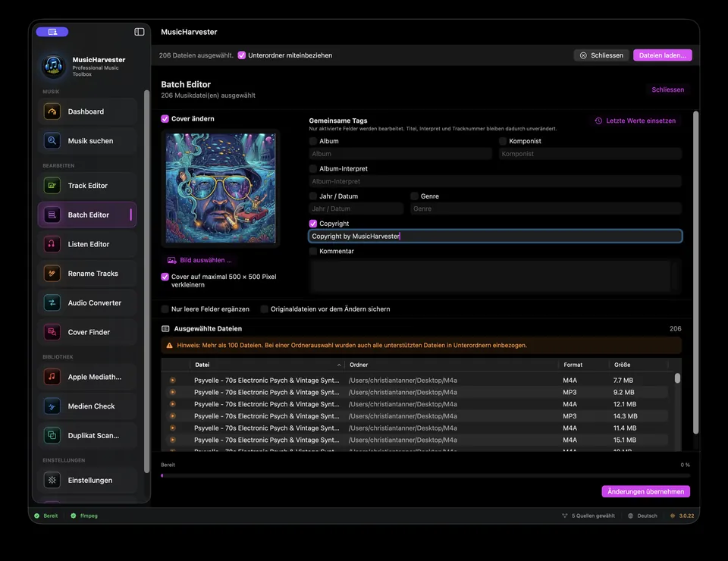The height and width of the screenshot is (561, 728).
Task: Click the warning triangle icon in Hinweis
Action: [x=169, y=345]
